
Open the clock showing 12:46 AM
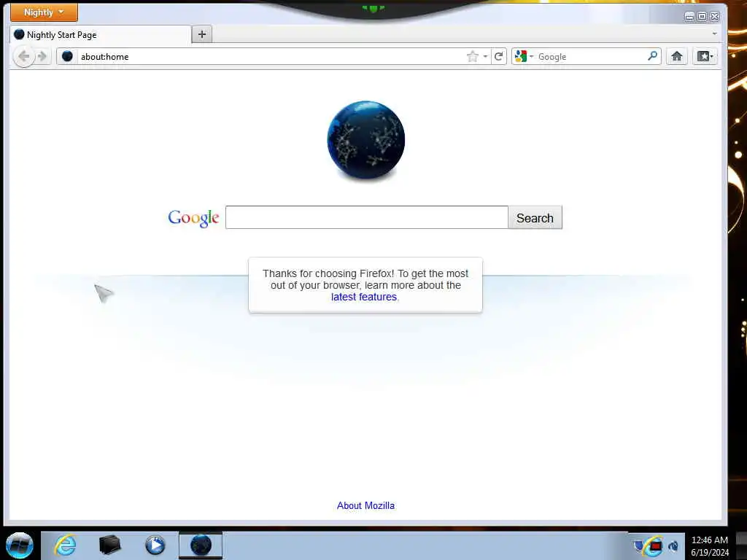click(x=710, y=545)
